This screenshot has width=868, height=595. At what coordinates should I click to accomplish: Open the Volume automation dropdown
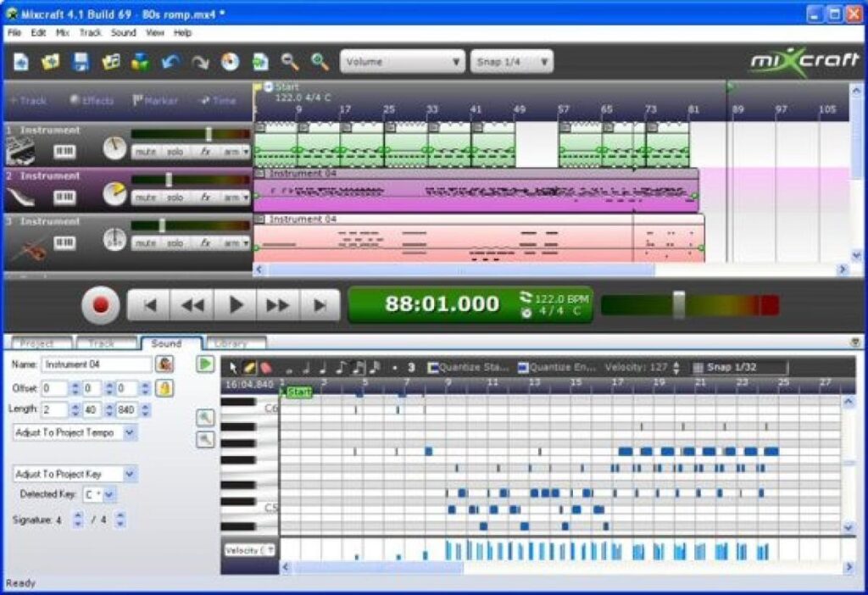403,62
